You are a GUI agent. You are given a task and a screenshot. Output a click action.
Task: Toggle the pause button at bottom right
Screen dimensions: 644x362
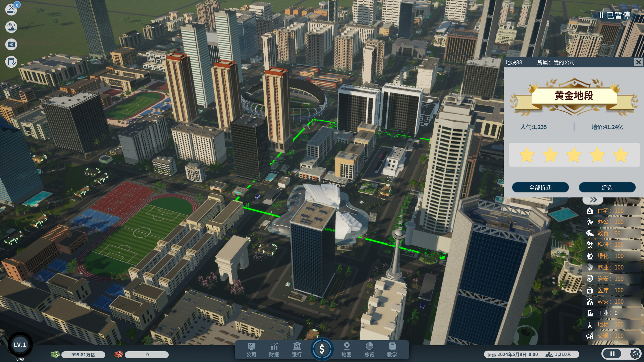pyautogui.click(x=612, y=354)
